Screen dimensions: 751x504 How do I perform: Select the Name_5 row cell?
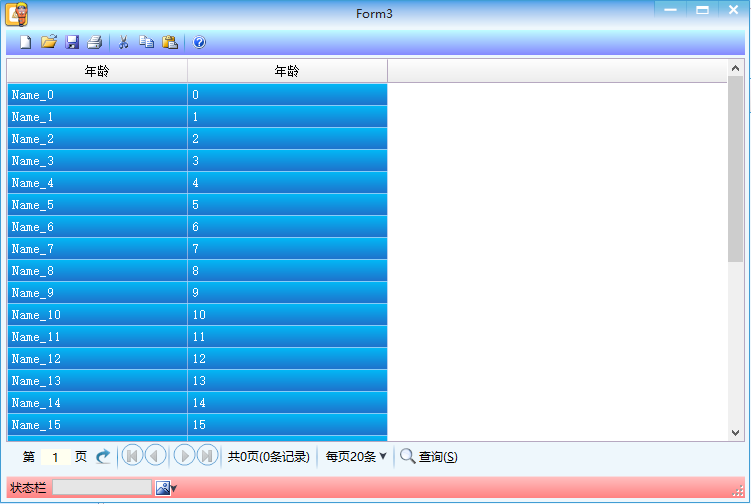(97, 205)
